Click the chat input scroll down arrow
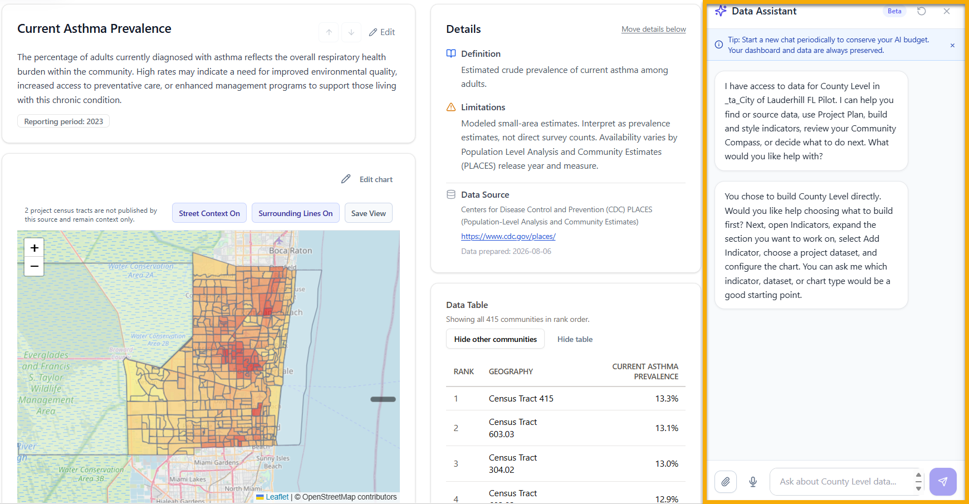 pos(918,488)
